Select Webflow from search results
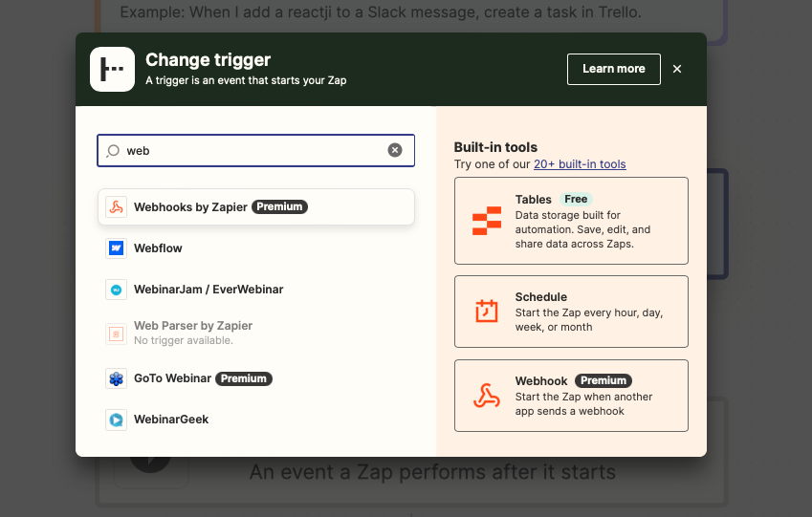This screenshot has width=812, height=517. [x=255, y=248]
